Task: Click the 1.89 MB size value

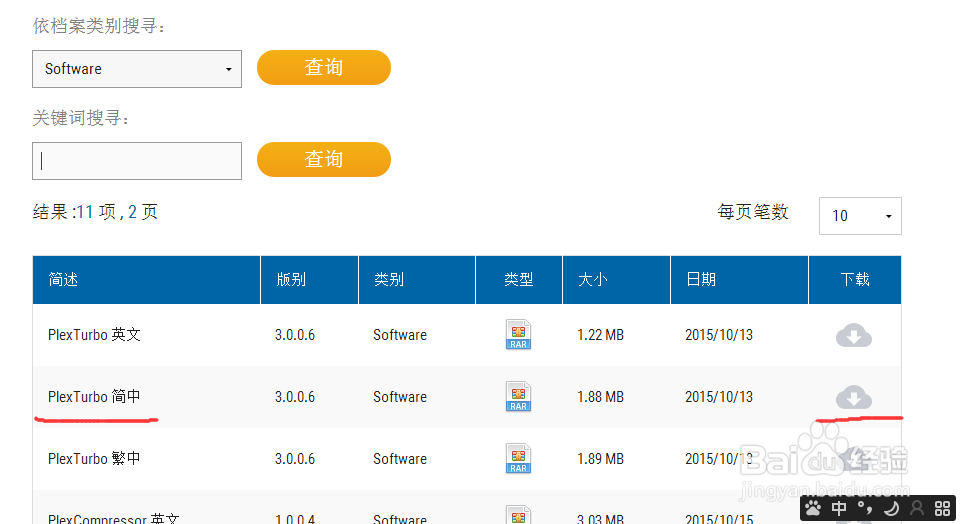Action: 600,459
